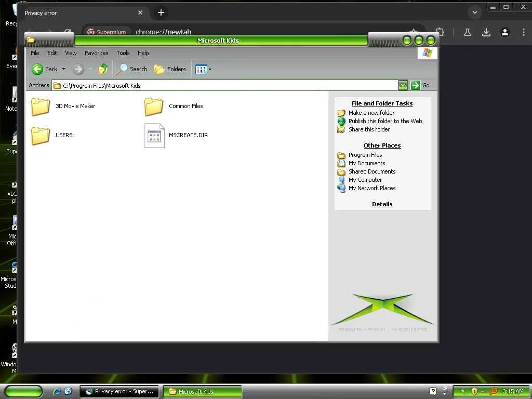
Task: Open the Edit menu
Action: pos(52,53)
